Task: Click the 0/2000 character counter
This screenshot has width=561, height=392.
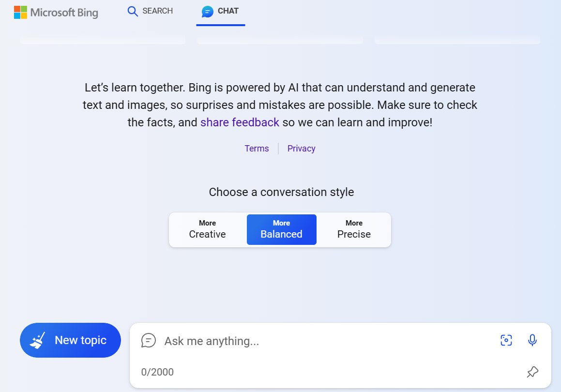Action: [157, 372]
